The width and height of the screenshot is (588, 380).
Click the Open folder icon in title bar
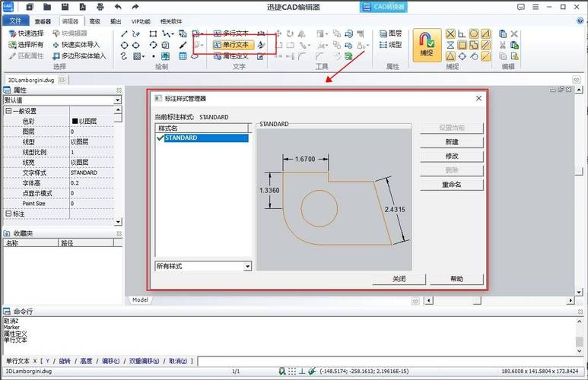click(47, 7)
